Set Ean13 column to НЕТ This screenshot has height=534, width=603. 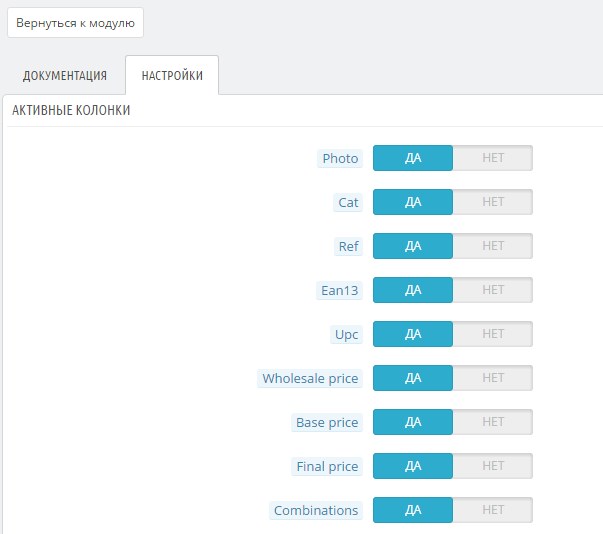pos(492,290)
